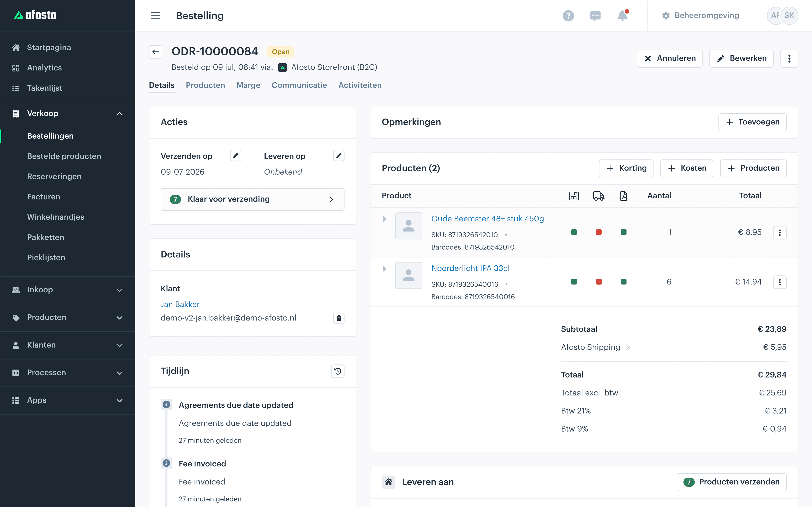Open the Jan Bakker customer link
This screenshot has height=507, width=812.
(x=180, y=304)
